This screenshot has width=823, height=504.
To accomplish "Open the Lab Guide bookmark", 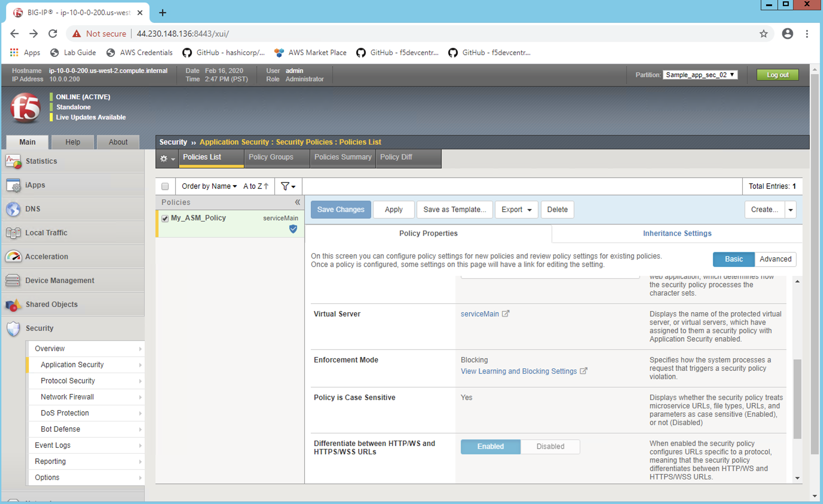I will (x=73, y=53).
